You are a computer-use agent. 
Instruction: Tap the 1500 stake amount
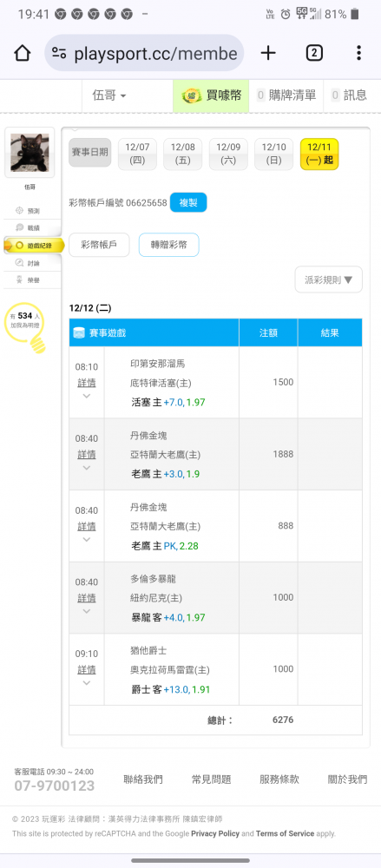pyautogui.click(x=283, y=382)
